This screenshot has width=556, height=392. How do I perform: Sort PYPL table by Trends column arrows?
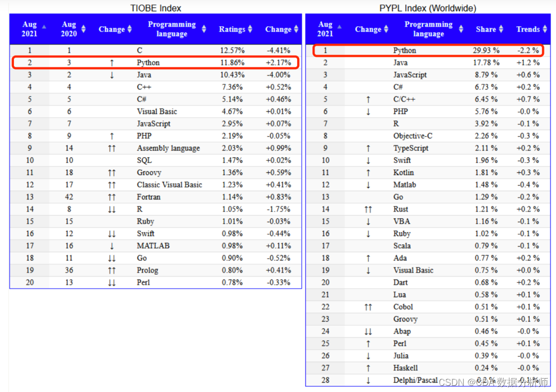point(545,29)
